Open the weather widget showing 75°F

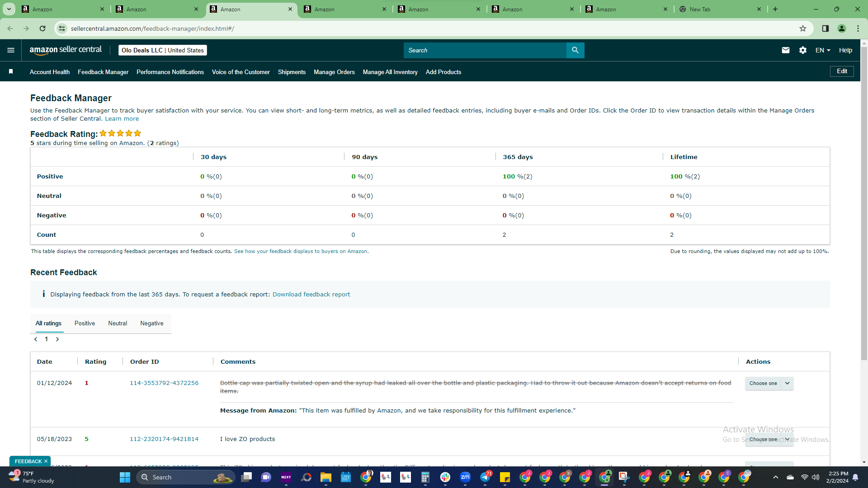(x=32, y=477)
